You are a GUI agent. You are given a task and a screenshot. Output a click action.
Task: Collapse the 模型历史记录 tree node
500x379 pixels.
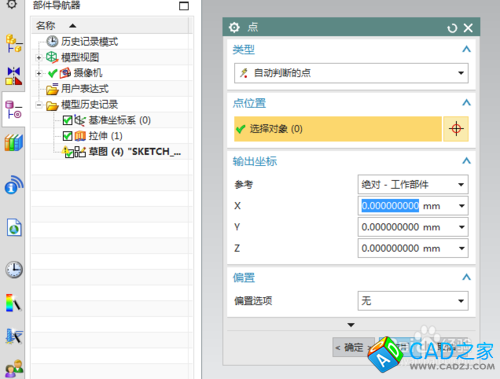(39, 105)
